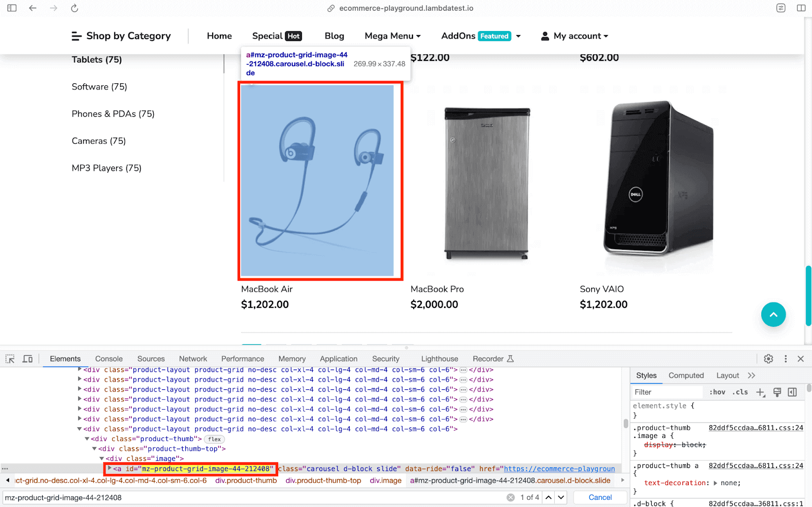Focus the Styles Filter input
The width and height of the screenshot is (812, 507).
(667, 392)
